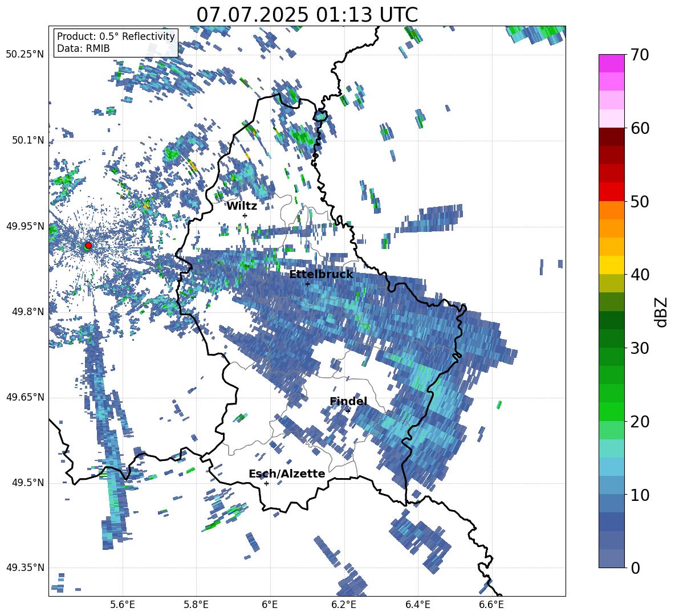This screenshot has width=675, height=616.
Task: Click the plot title 07.07.2025 01:13 UTC
Action: 307,15
